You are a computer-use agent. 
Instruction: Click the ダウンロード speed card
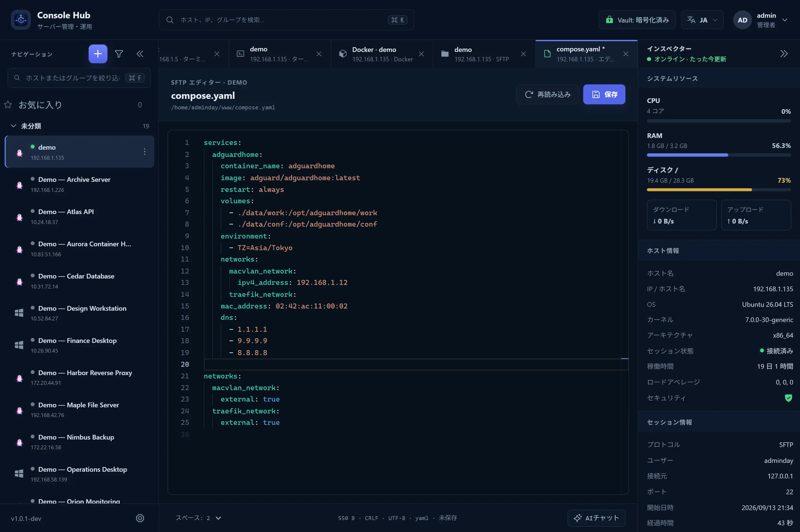point(682,215)
